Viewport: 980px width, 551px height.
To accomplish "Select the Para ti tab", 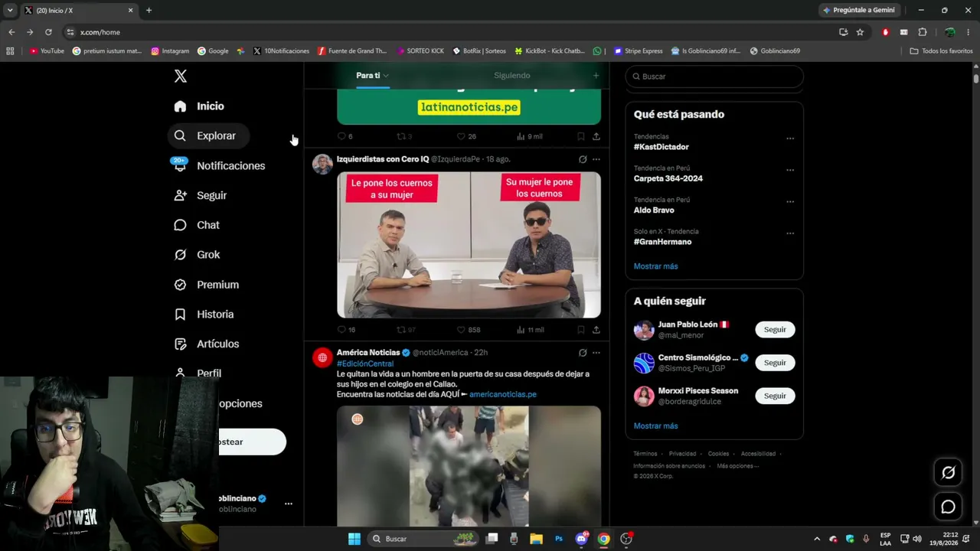I will pos(373,76).
